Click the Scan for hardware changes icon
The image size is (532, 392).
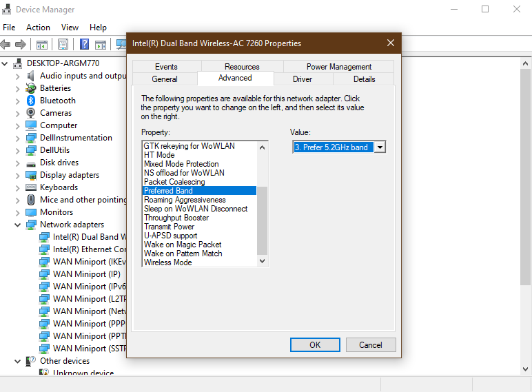point(121,44)
